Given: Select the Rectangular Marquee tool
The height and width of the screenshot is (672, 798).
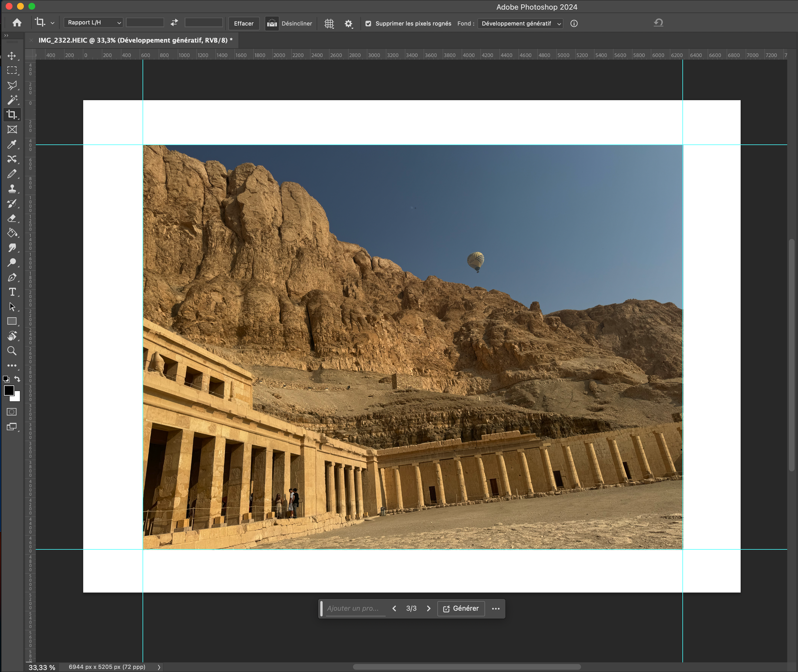Looking at the screenshot, I should click(x=12, y=70).
